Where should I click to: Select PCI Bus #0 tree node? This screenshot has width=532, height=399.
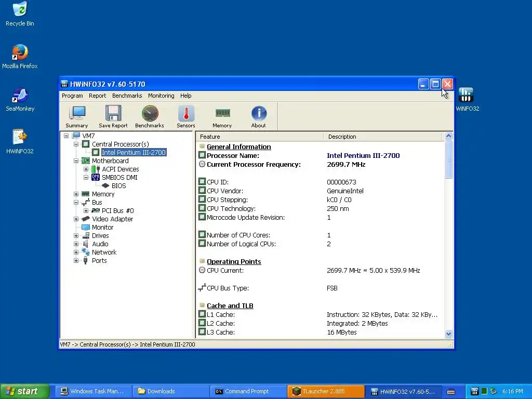pyautogui.click(x=117, y=211)
